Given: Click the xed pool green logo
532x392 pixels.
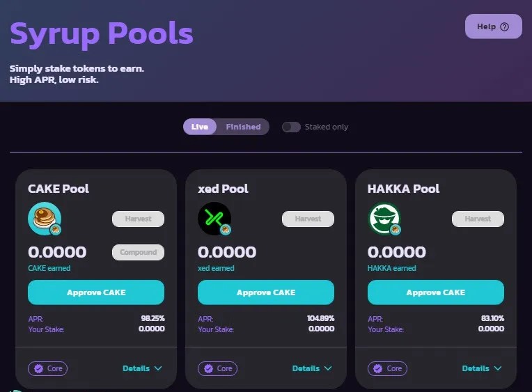Looking at the screenshot, I should 214,218.
